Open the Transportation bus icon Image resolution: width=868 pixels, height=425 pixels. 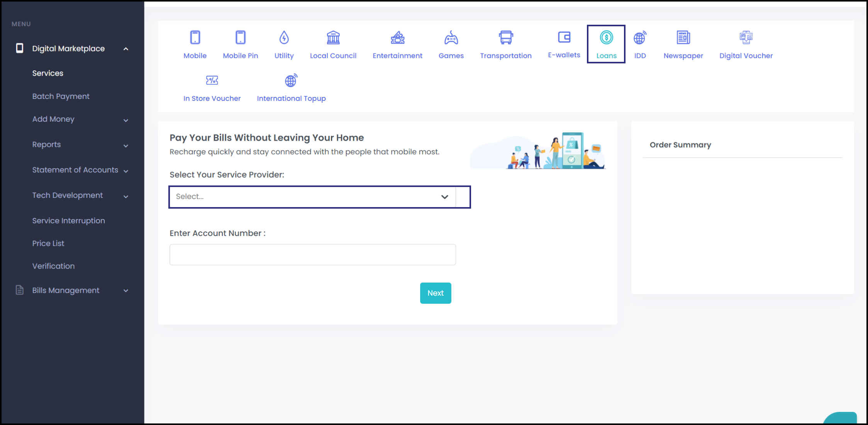(505, 38)
